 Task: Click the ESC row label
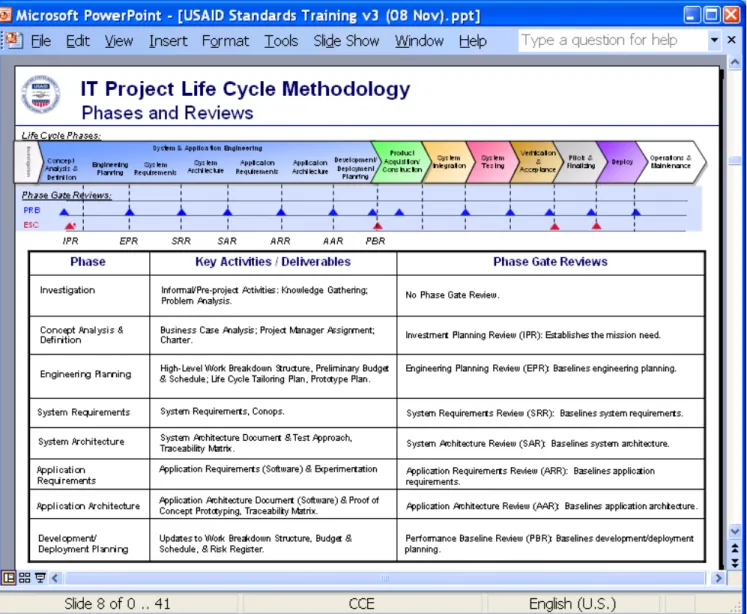[31, 225]
